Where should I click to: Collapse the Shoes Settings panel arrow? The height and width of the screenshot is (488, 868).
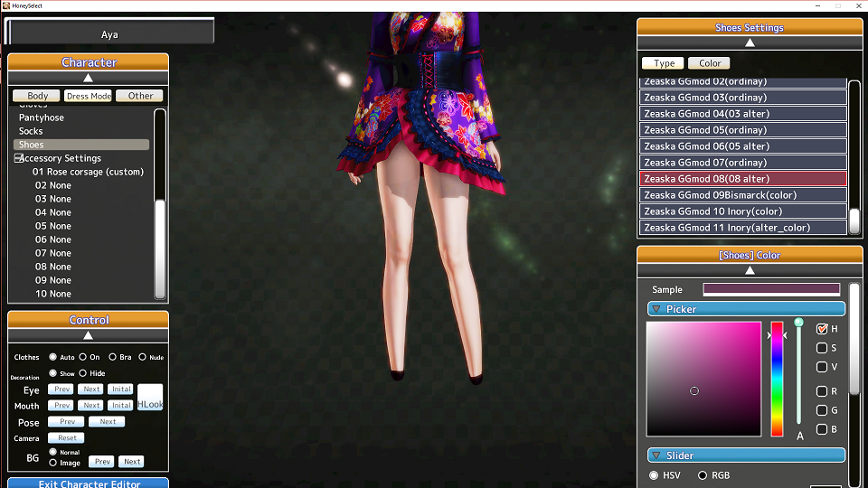click(749, 42)
